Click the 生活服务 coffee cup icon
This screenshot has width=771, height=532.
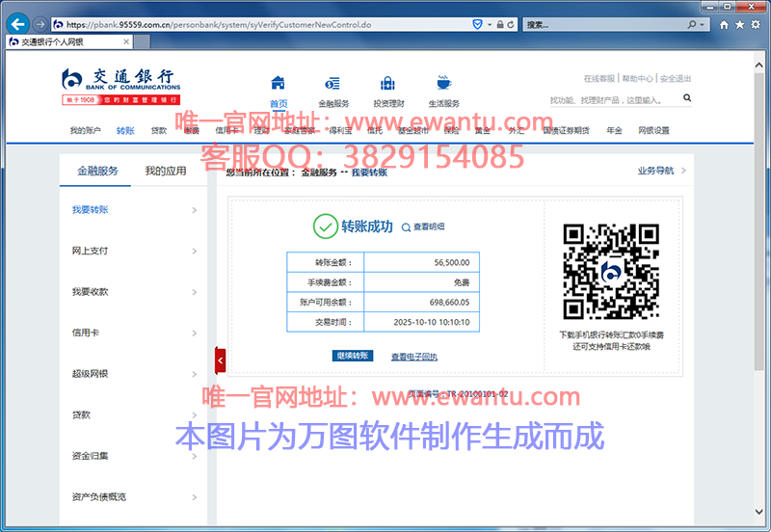point(443,82)
